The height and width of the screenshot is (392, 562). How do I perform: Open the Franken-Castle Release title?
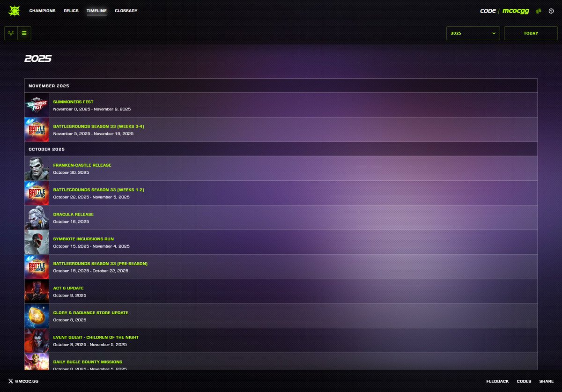coord(82,165)
